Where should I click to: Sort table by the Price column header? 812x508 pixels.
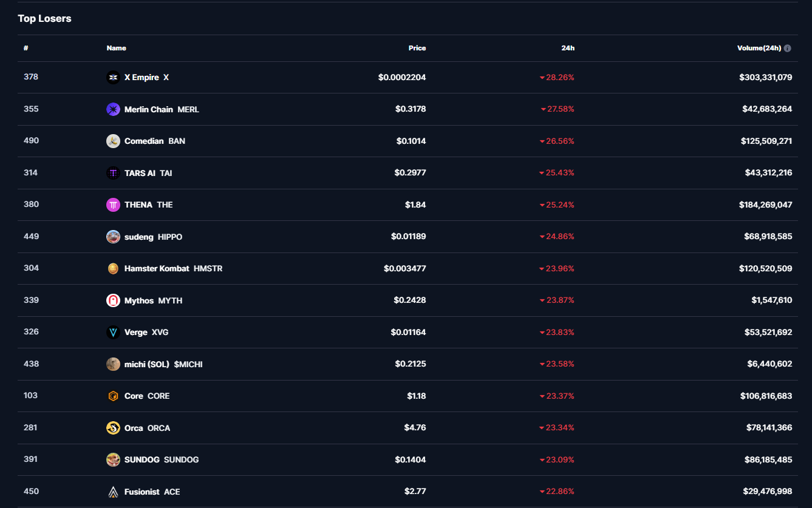pyautogui.click(x=417, y=48)
